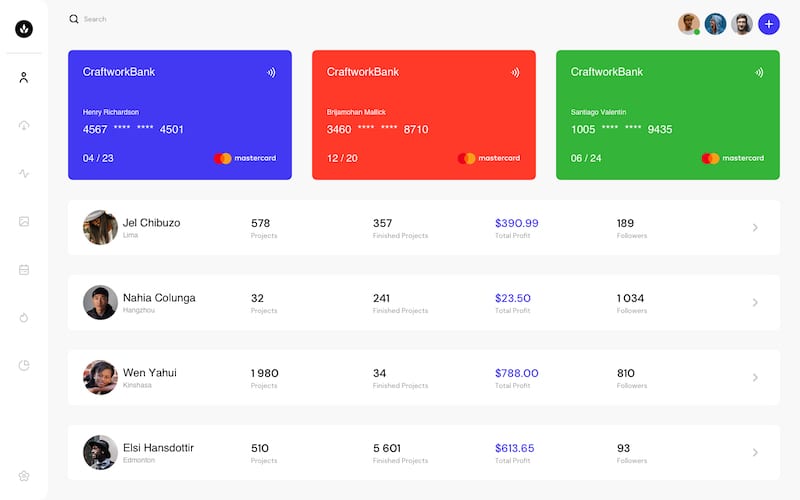Open the image gallery sidebar icon
800x500 pixels.
tap(24, 221)
